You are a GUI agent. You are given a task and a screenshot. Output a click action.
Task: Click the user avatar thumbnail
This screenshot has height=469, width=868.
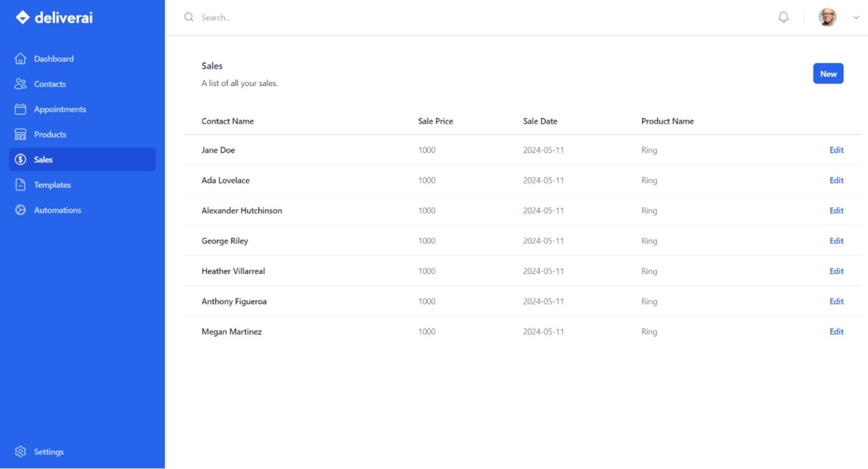(827, 17)
